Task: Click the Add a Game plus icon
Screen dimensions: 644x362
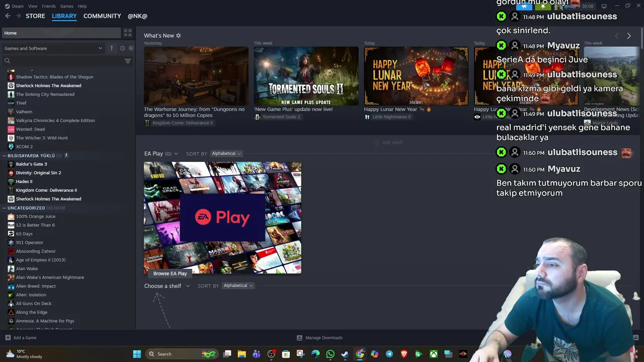Action: point(8,338)
